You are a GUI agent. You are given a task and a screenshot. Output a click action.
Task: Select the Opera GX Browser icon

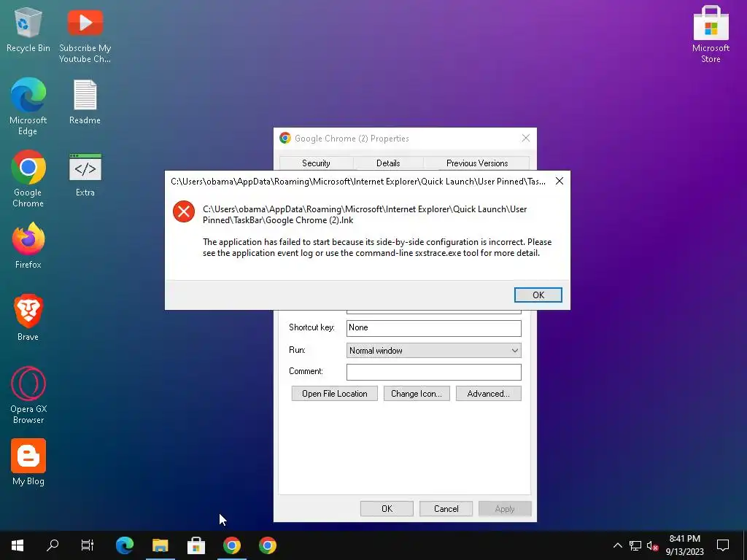tap(28, 394)
